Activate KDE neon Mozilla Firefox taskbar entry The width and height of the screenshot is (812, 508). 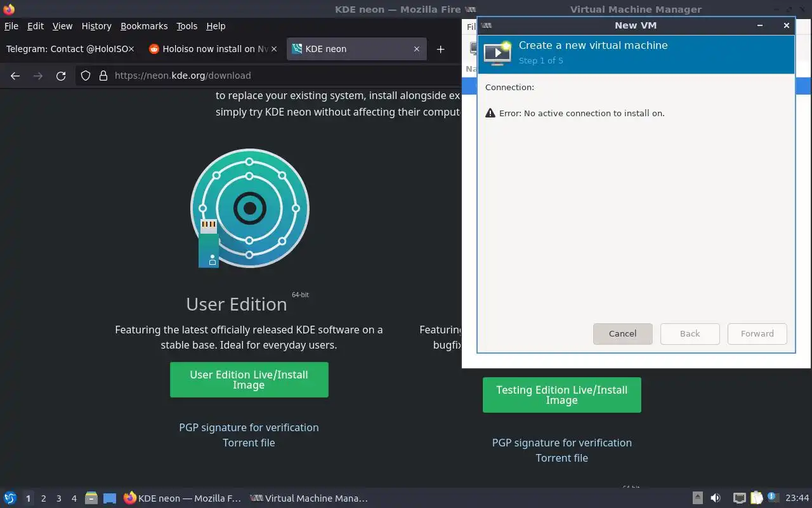[x=183, y=498]
